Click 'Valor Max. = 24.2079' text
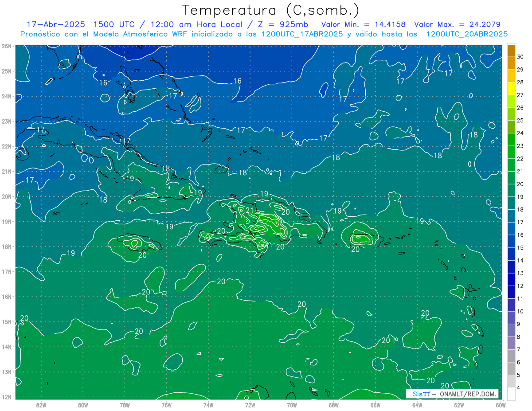This screenshot has height=411, width=532. [458, 24]
